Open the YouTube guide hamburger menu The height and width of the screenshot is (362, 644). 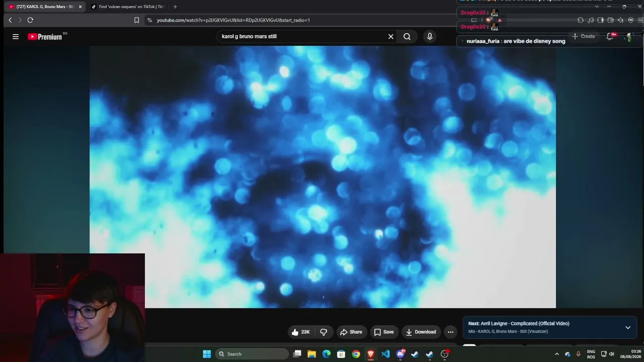(16, 36)
